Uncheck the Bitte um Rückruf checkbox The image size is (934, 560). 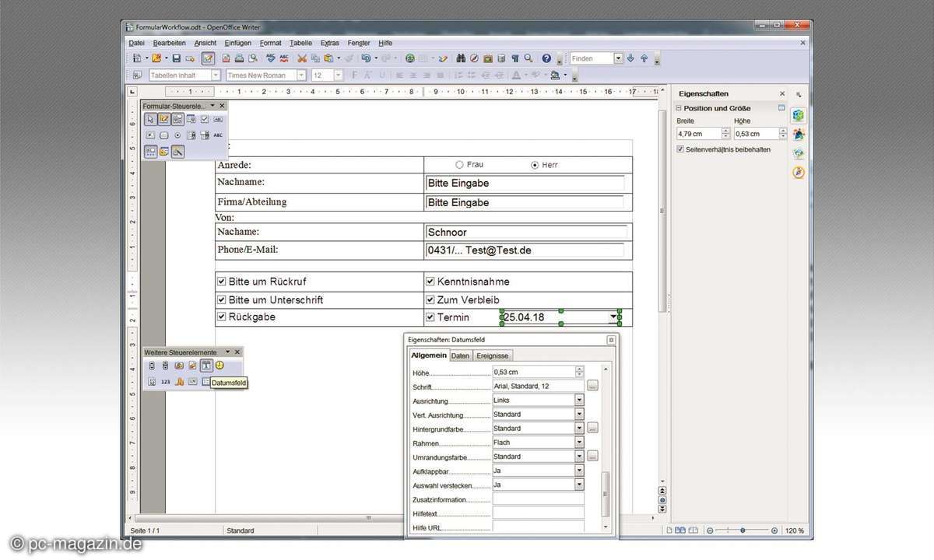coord(222,281)
